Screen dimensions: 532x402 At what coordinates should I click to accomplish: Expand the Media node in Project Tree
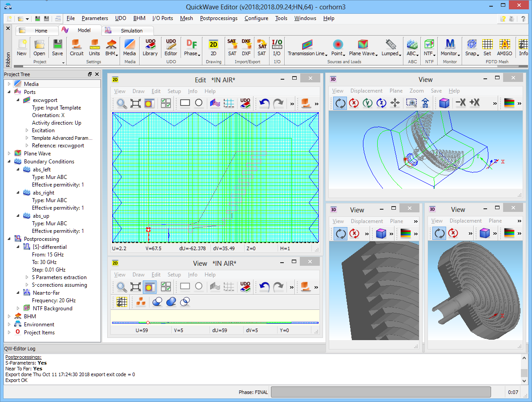pyautogui.click(x=9, y=84)
